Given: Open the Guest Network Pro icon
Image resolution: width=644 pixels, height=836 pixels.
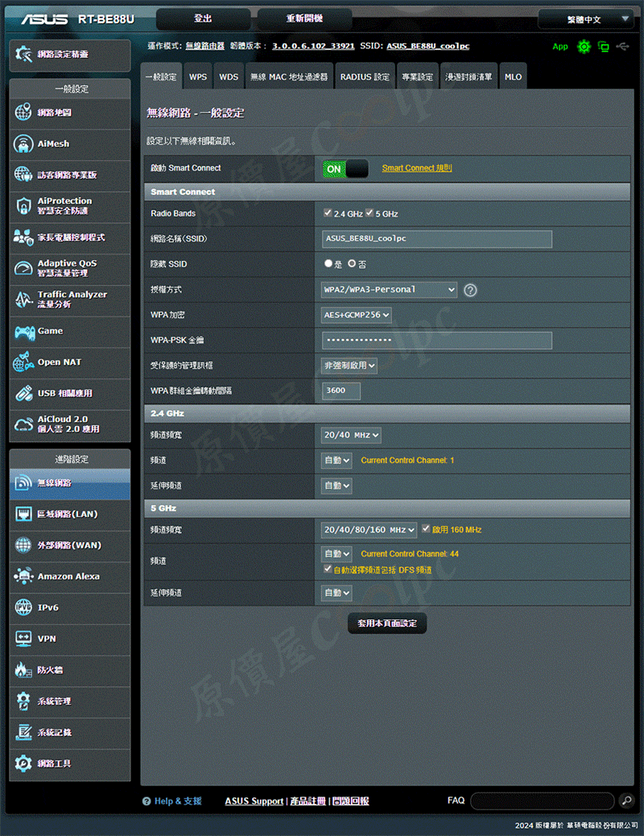Looking at the screenshot, I should click(23, 174).
